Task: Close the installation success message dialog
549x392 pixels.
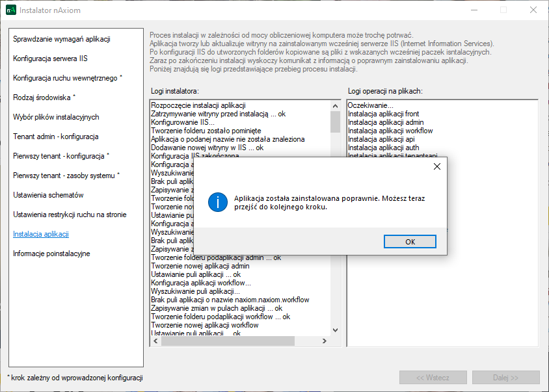Action: 437,166
